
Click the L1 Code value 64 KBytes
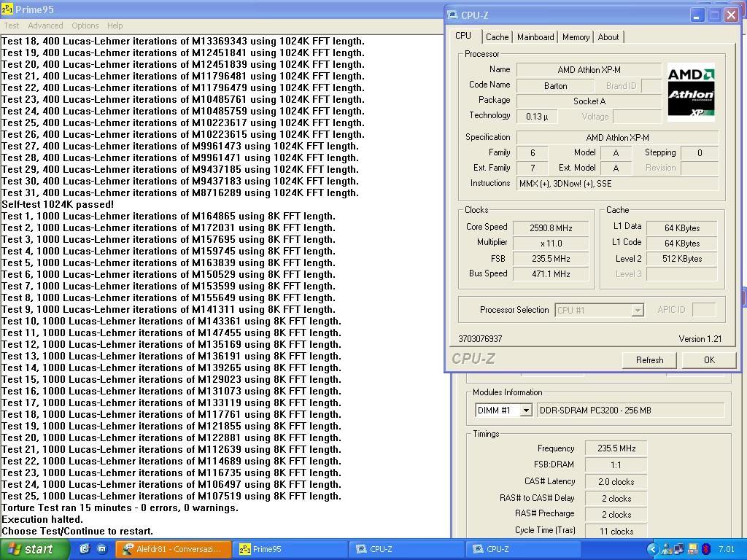click(682, 244)
